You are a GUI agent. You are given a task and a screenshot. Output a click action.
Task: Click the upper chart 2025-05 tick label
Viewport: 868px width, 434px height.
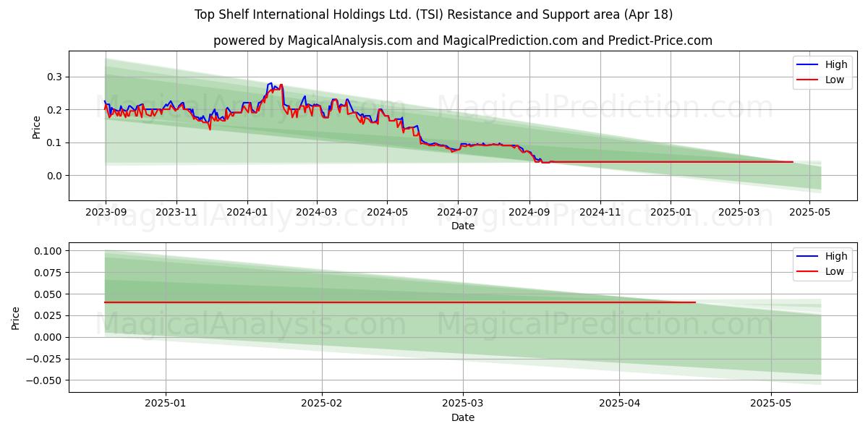809,212
